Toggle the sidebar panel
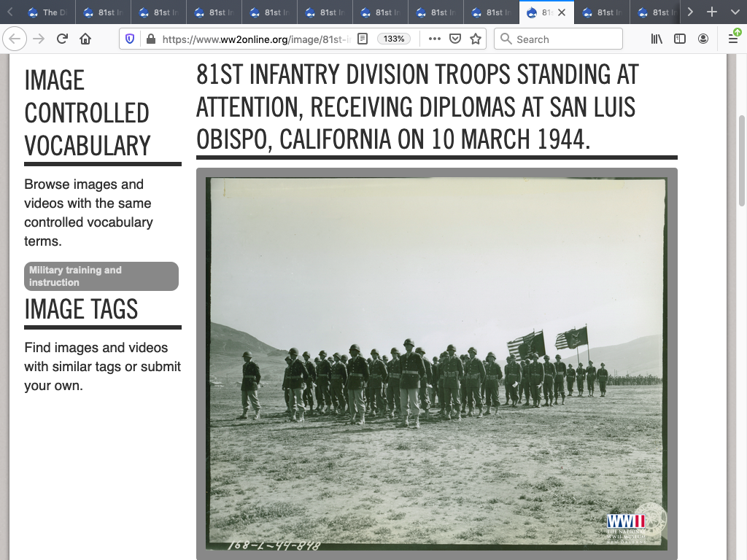This screenshot has height=560, width=747. (680, 39)
